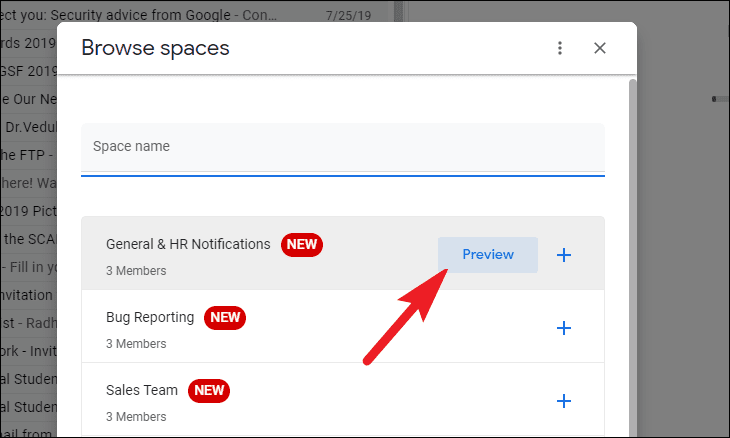Image resolution: width=730 pixels, height=438 pixels.
Task: Select the General & HR Notifications space name
Action: (x=188, y=244)
